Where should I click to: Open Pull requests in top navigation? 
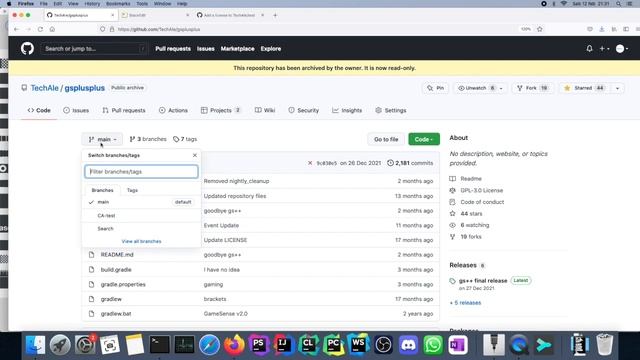[x=173, y=49]
